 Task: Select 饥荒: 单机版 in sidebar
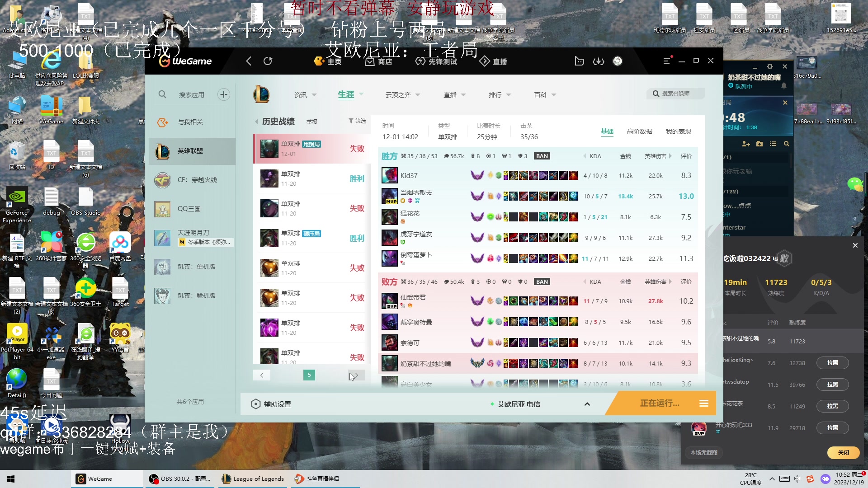[x=192, y=267]
